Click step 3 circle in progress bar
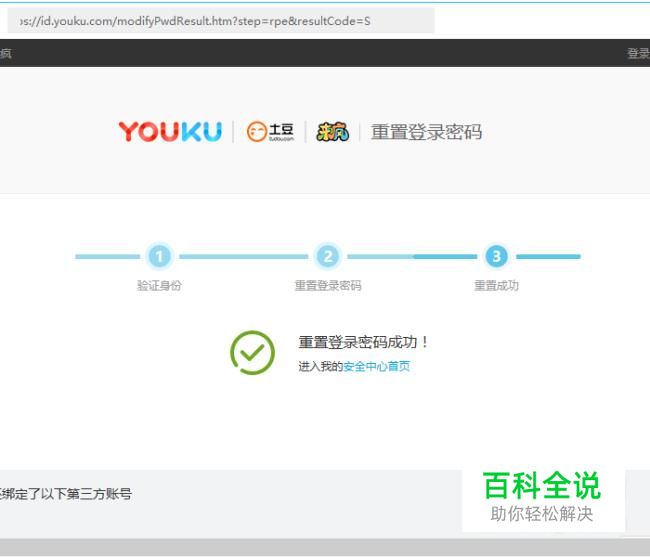 496,256
